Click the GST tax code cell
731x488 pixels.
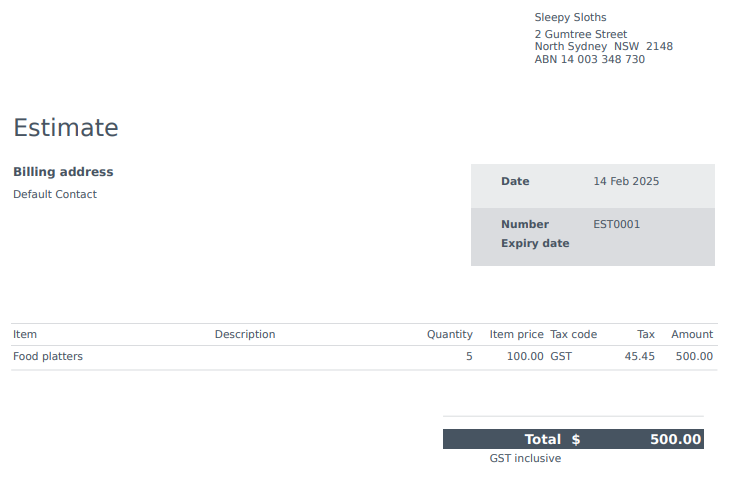[561, 357]
